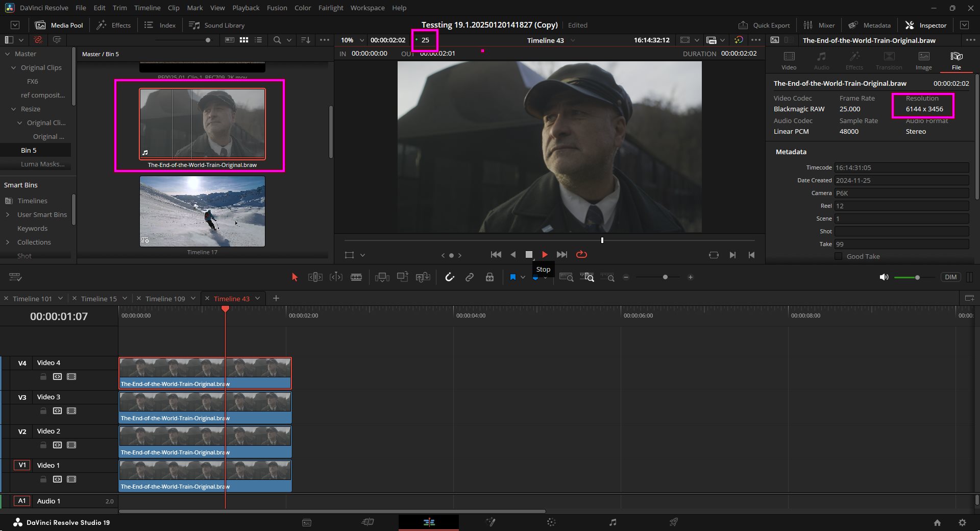Open the Workspace menu
The height and width of the screenshot is (531, 980).
367,8
